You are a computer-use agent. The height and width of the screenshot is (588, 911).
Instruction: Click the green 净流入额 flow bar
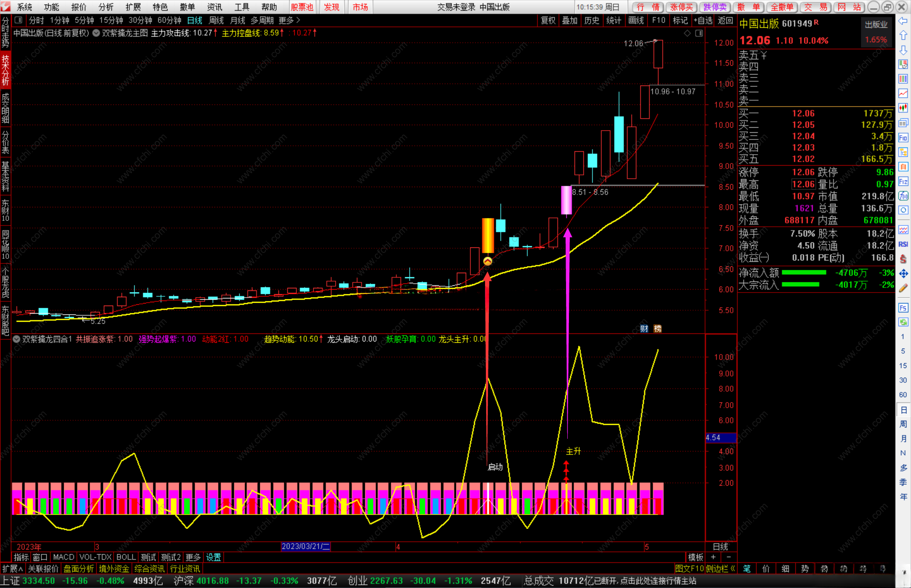tap(803, 273)
